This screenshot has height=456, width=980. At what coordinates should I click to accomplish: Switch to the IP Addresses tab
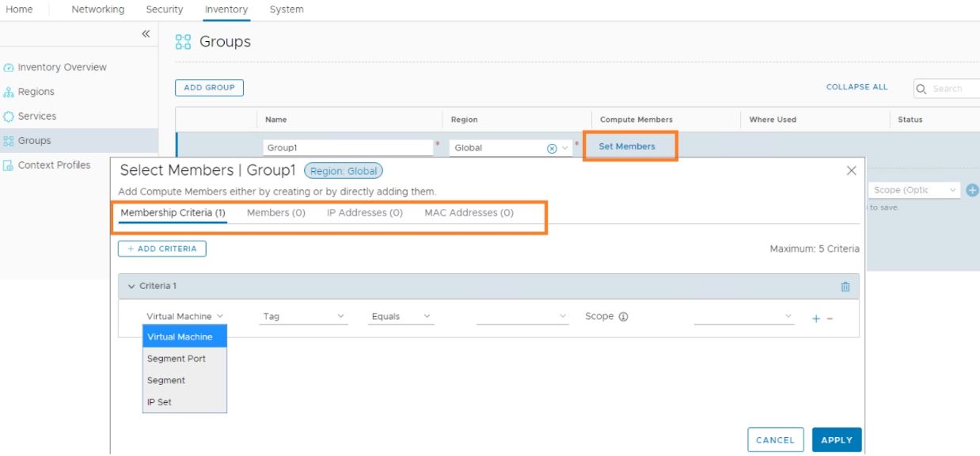coord(364,213)
